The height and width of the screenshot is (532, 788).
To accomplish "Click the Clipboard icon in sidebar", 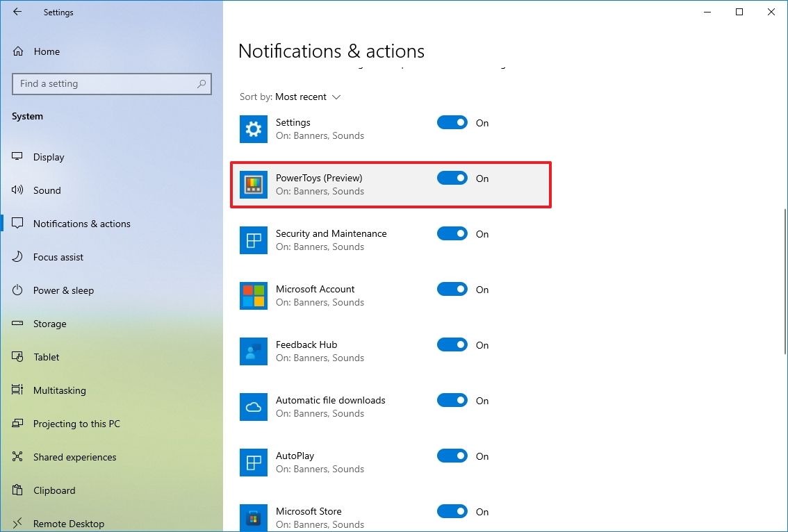I will 17,490.
